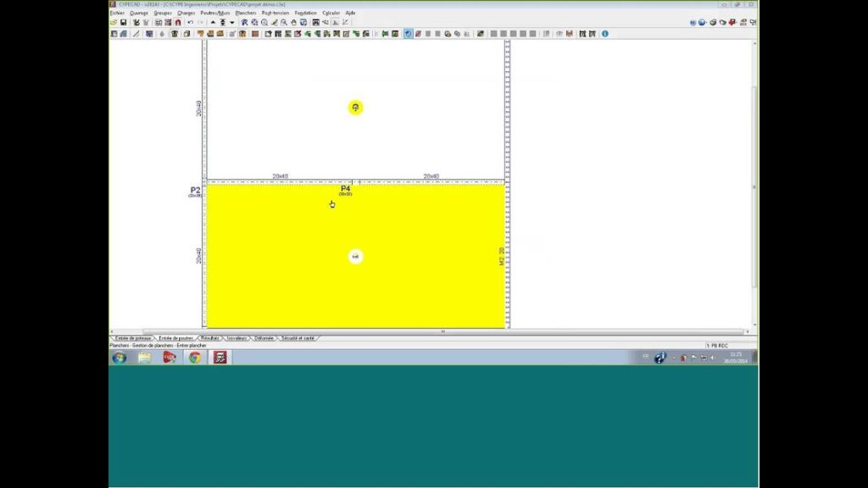Click the go up one floor arrow
The image size is (868, 488).
(x=213, y=23)
